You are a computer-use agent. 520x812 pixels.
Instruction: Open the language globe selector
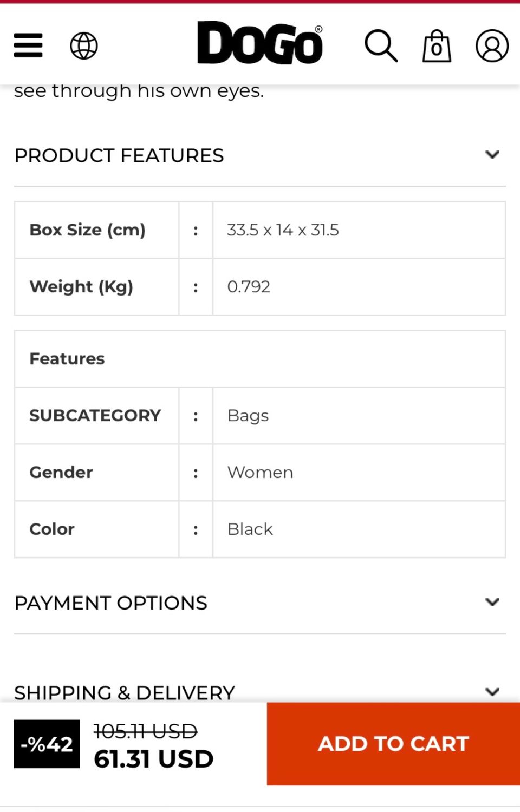[x=84, y=45]
